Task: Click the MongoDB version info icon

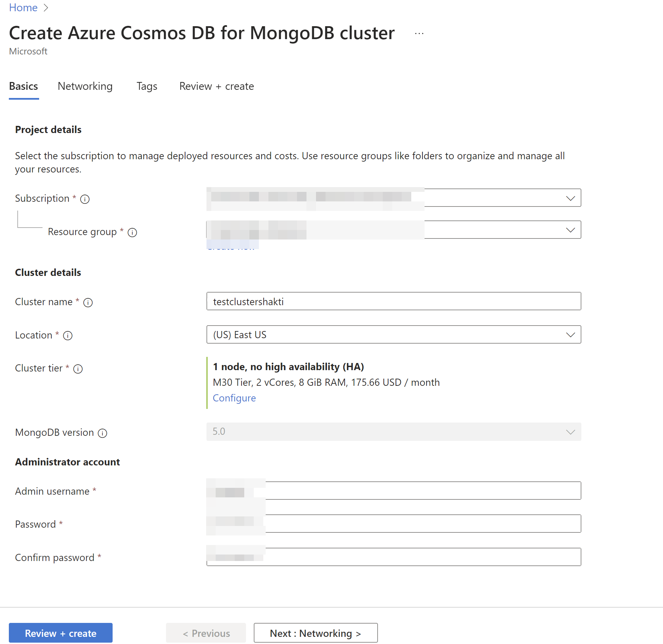Action: (x=102, y=433)
